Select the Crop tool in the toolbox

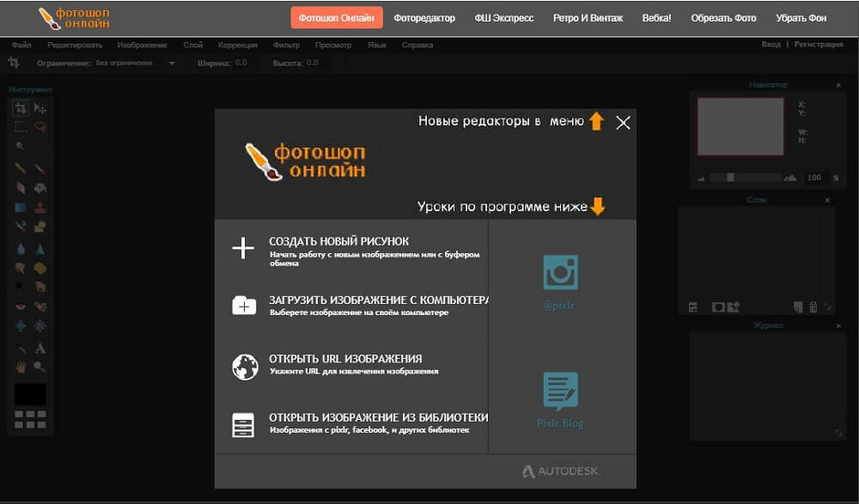(x=21, y=108)
